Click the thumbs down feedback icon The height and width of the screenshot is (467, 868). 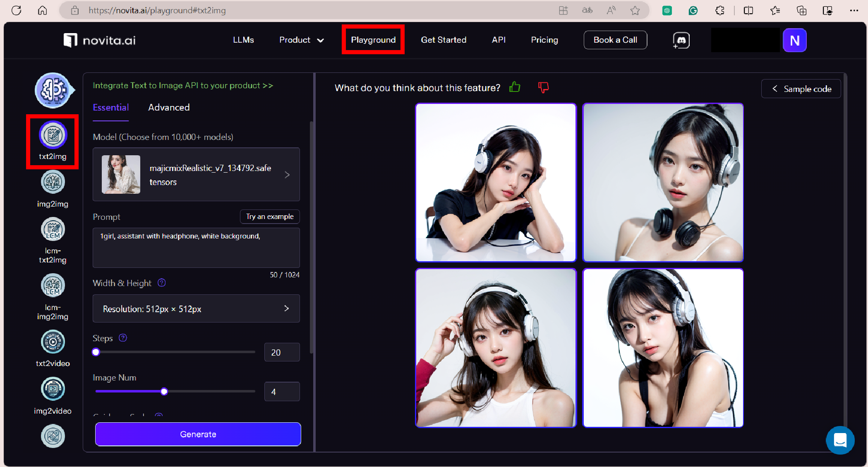click(543, 87)
